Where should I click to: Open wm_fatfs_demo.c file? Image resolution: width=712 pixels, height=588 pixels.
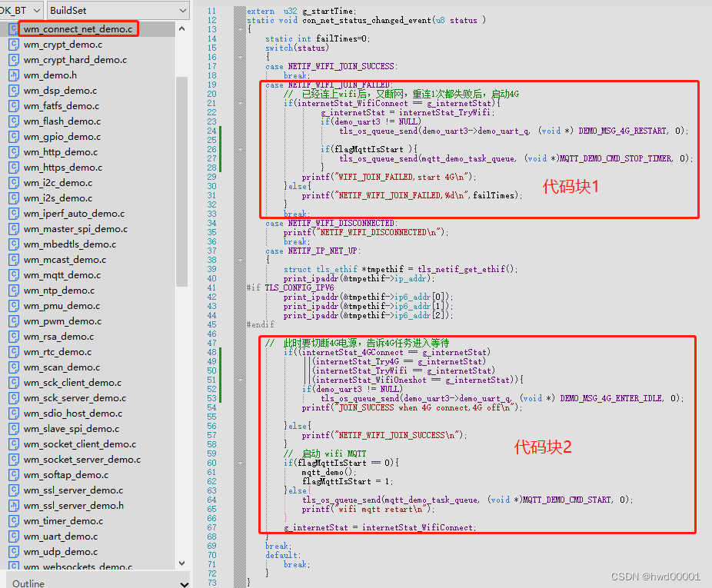click(62, 106)
